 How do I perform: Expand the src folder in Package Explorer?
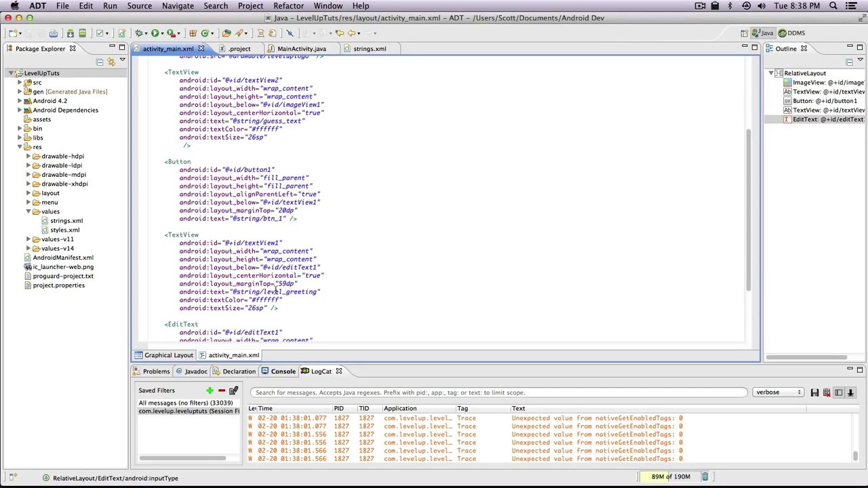coord(20,83)
